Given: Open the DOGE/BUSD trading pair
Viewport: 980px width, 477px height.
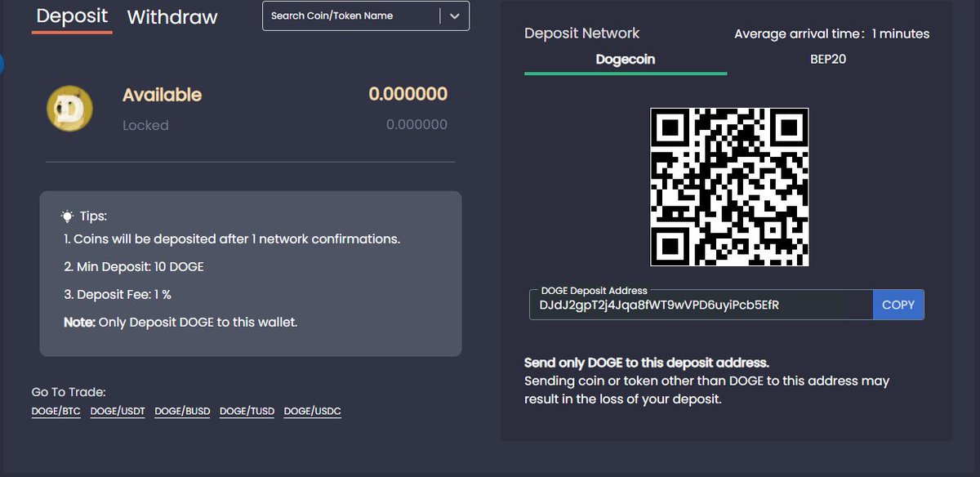Looking at the screenshot, I should point(182,411).
